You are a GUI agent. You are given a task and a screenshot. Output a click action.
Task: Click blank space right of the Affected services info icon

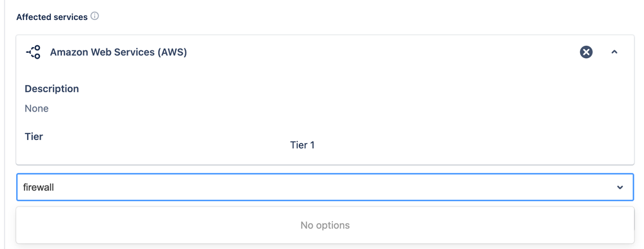pos(328,16)
